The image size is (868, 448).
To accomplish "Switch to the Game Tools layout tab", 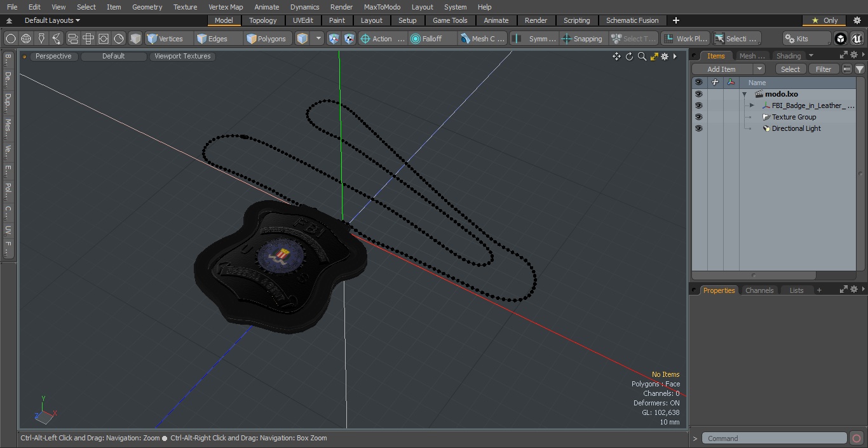I will click(450, 20).
